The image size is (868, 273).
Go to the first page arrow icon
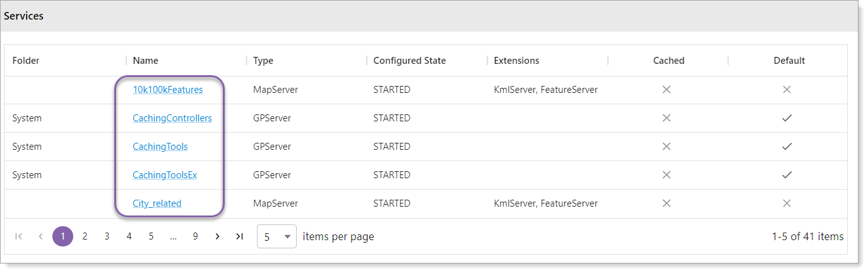point(18,236)
